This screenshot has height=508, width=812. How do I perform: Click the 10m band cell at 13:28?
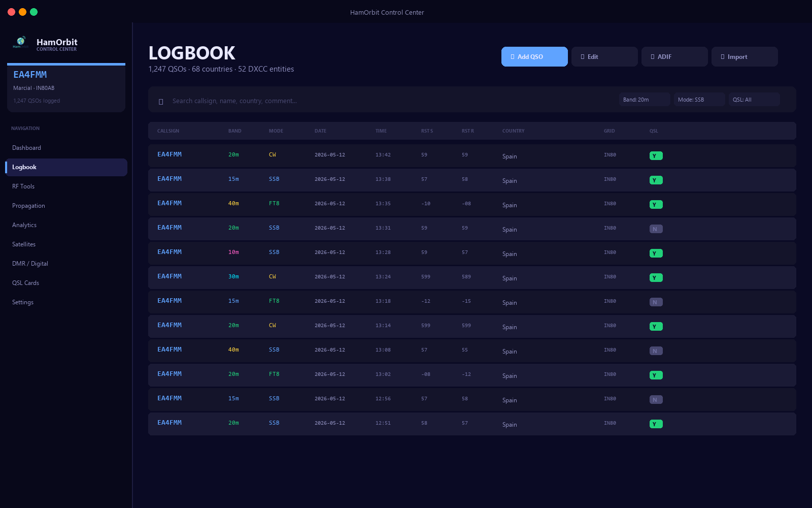click(x=233, y=252)
